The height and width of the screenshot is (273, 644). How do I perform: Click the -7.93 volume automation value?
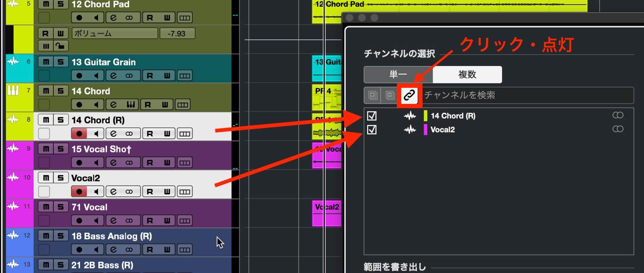[x=177, y=33]
